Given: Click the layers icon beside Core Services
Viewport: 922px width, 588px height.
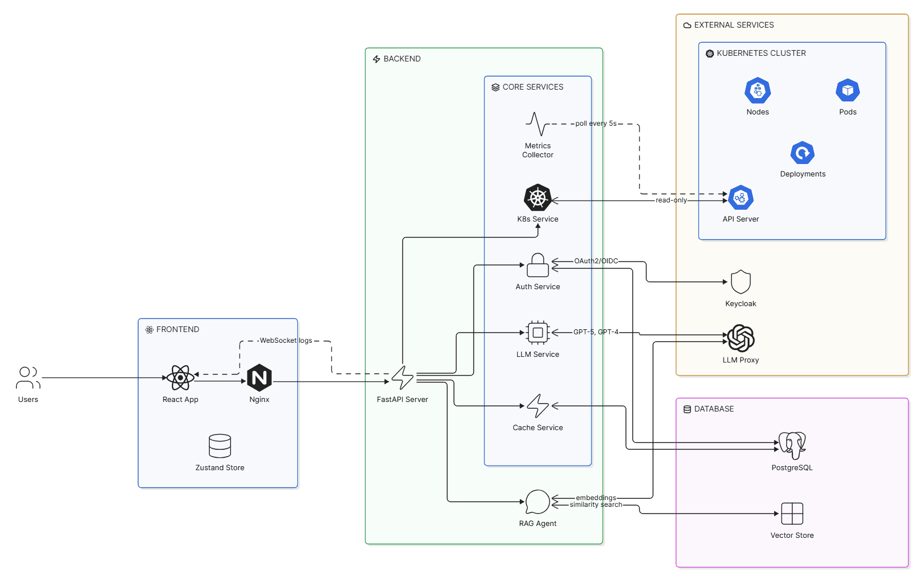Looking at the screenshot, I should click(495, 87).
